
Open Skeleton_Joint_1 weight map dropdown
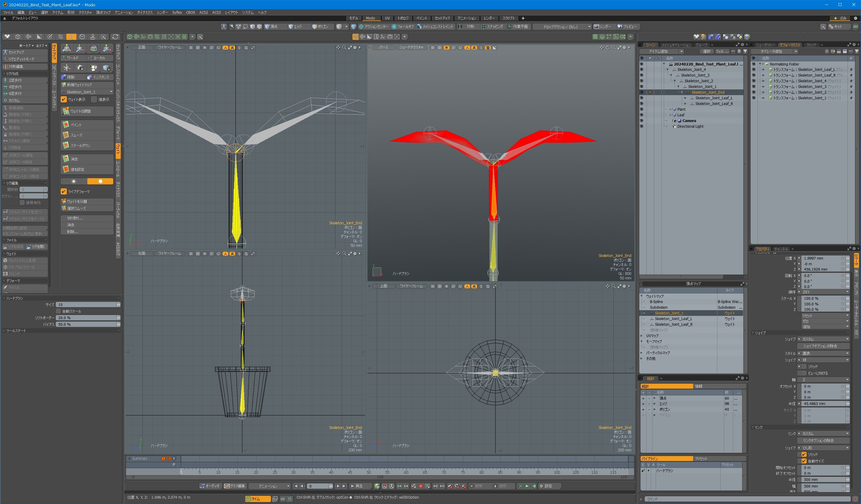pyautogui.click(x=87, y=92)
